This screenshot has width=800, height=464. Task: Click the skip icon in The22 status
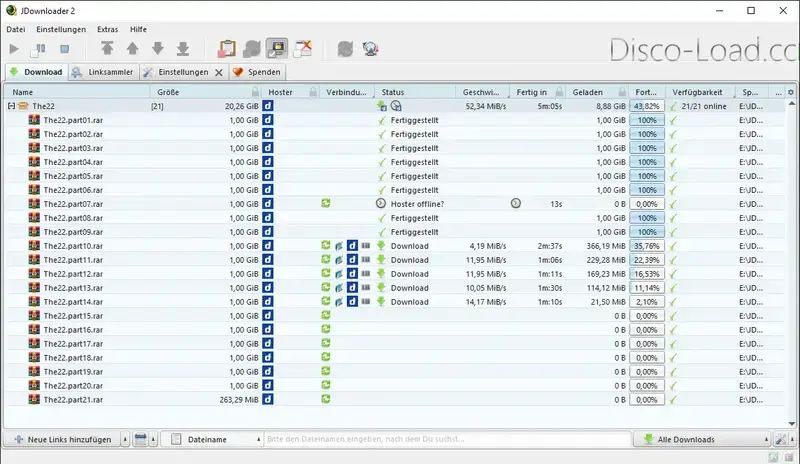tap(381, 106)
